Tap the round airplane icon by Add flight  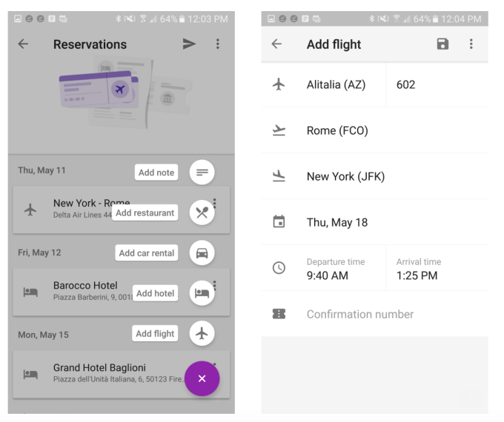(x=202, y=333)
